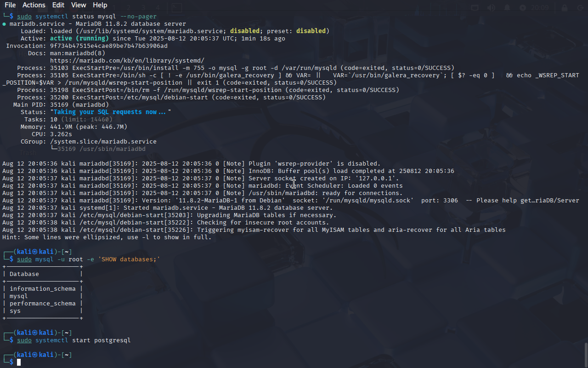Click Process 35103 ExecStartPre install line

click(236, 68)
